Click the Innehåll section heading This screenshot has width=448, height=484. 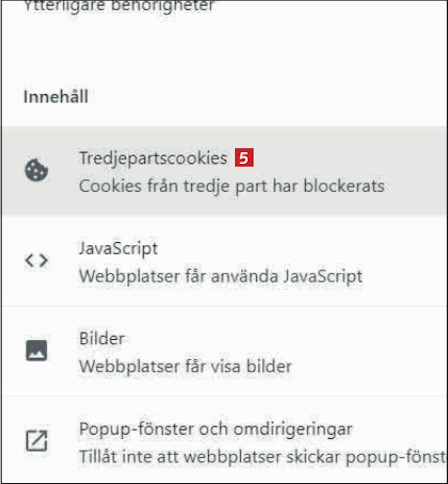point(56,97)
